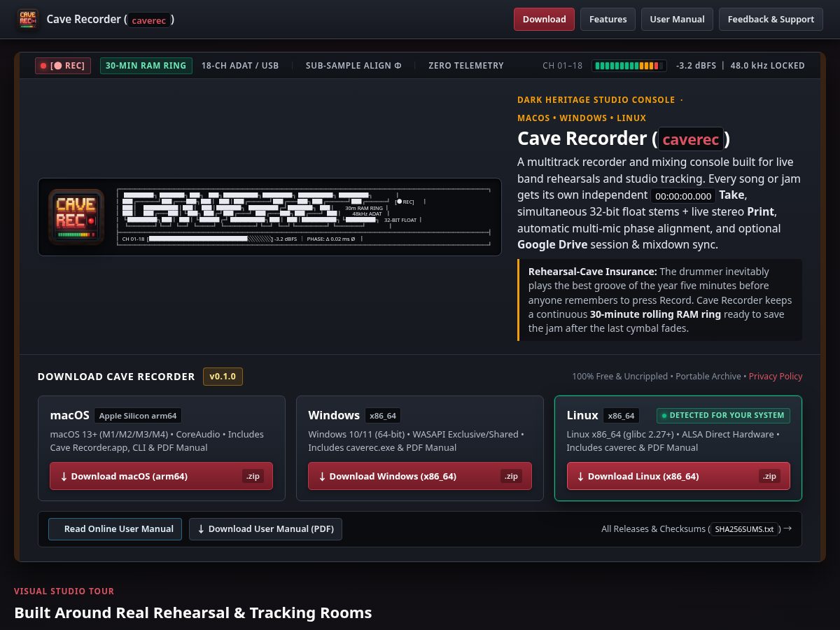Open the User Manual nav item
This screenshot has width=840, height=630.
click(x=677, y=19)
